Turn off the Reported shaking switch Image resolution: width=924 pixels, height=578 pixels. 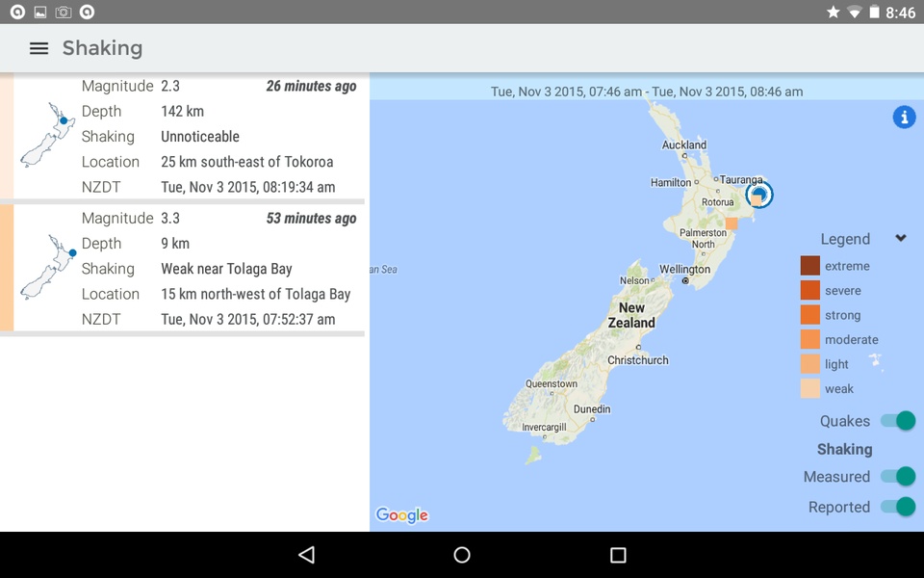pyautogui.click(x=898, y=507)
